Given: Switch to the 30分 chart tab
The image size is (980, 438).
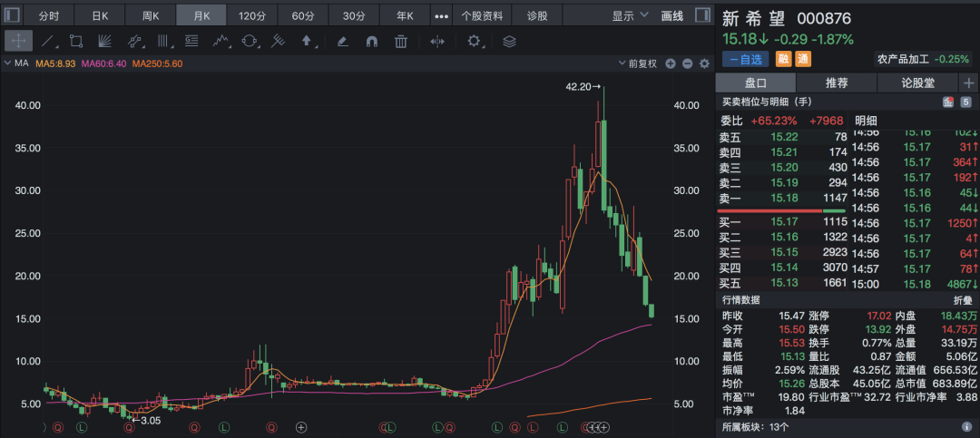Looking at the screenshot, I should (354, 16).
